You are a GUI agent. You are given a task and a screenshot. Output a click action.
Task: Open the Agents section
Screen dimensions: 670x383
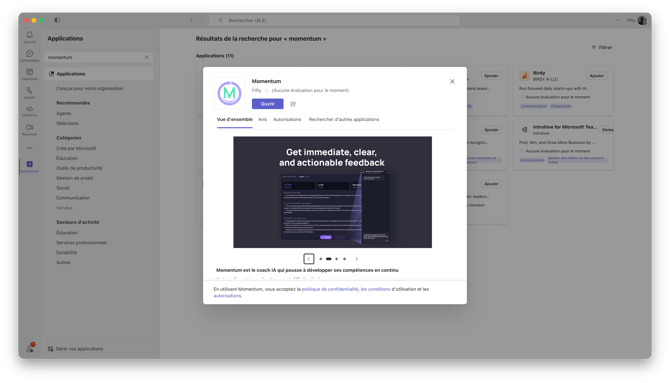pos(64,113)
